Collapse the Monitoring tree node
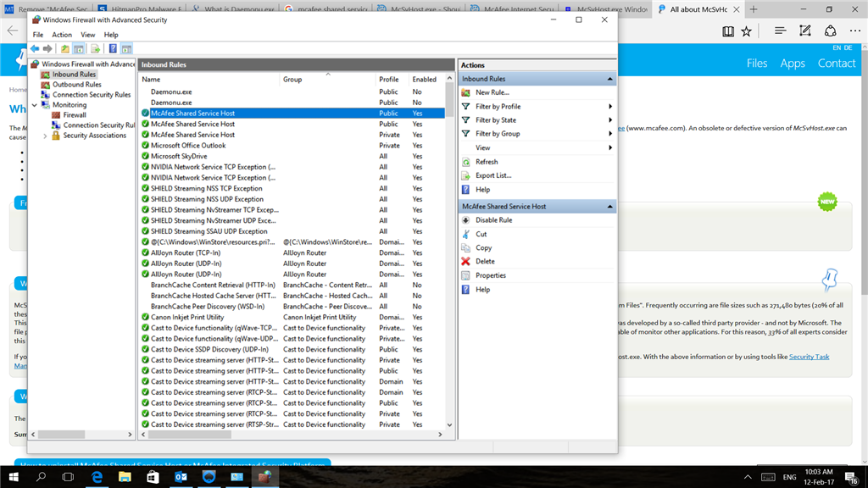868x488 pixels. point(35,105)
